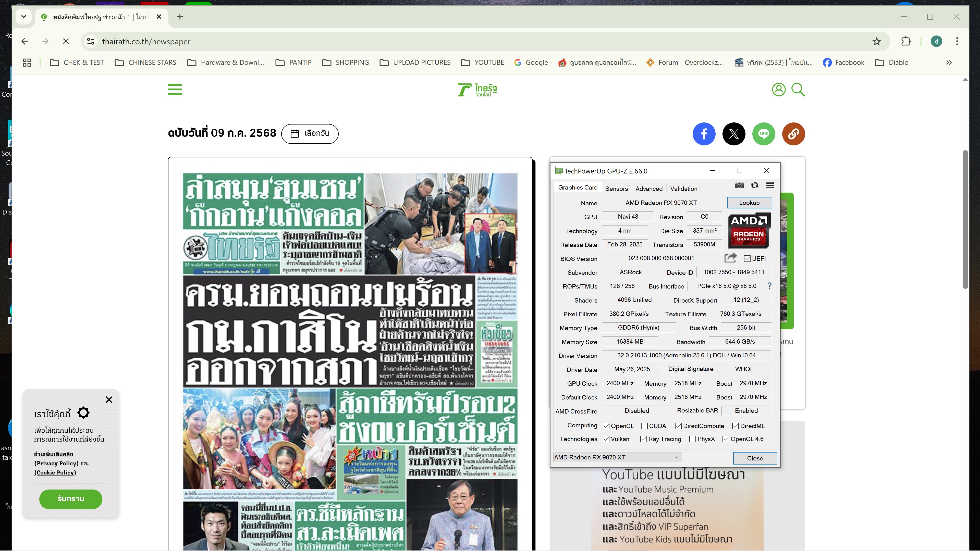Open a new tab with the plus button

(x=180, y=17)
